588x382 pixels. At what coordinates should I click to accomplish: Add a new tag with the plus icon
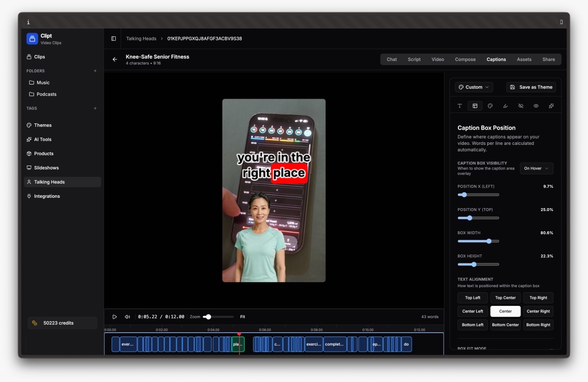tap(95, 108)
